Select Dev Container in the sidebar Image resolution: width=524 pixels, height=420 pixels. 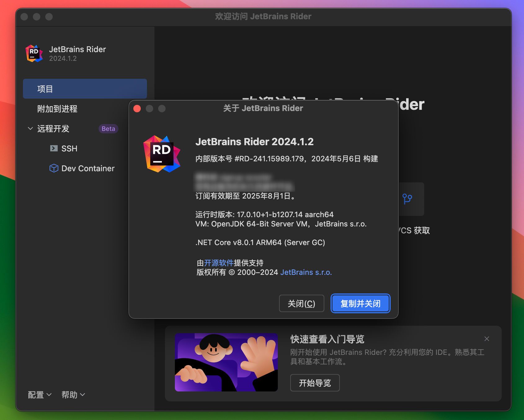tap(88, 168)
